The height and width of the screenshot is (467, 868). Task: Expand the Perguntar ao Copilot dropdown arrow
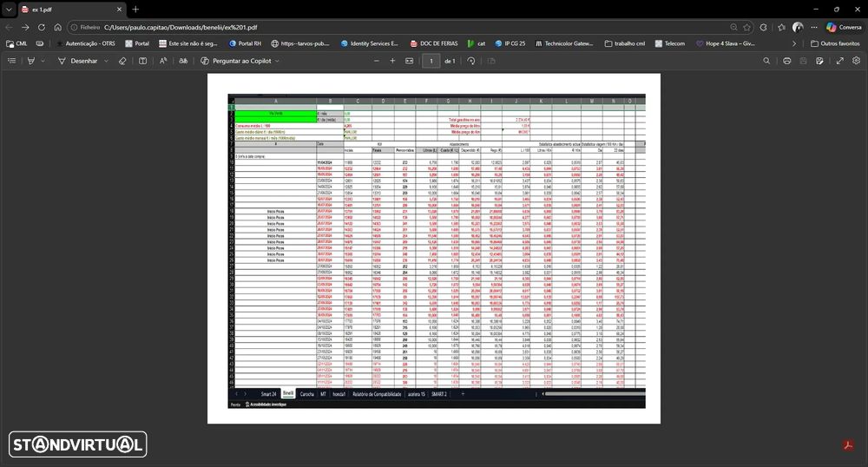click(x=277, y=61)
